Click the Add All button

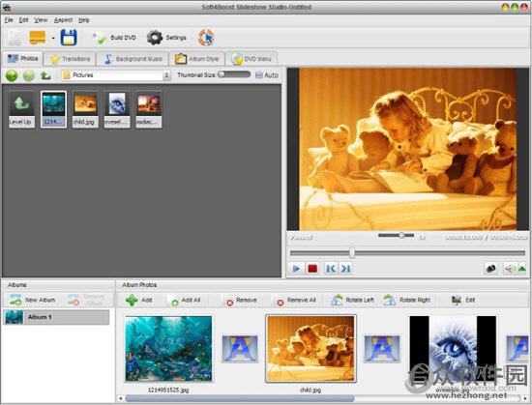click(184, 301)
